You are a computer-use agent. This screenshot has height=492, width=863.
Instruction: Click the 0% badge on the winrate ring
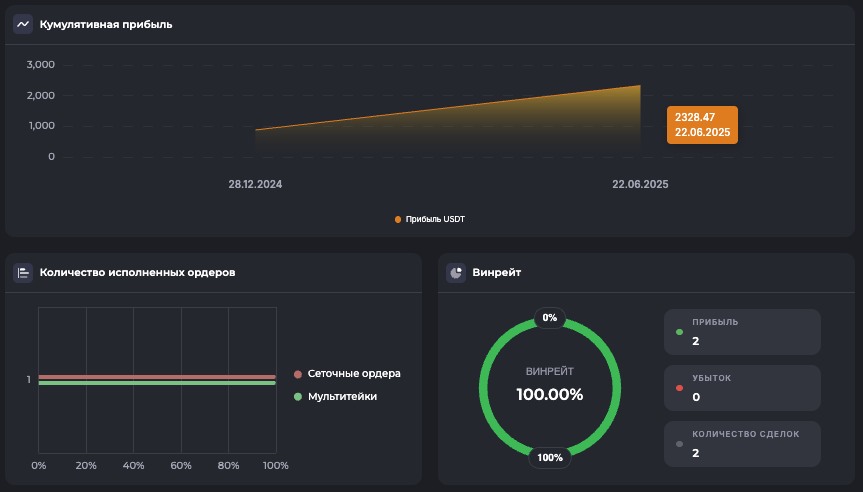point(549,318)
